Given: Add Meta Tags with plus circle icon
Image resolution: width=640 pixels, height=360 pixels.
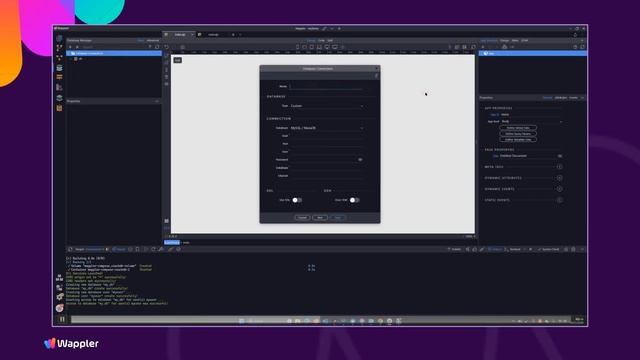Looking at the screenshot, I should pos(560,167).
